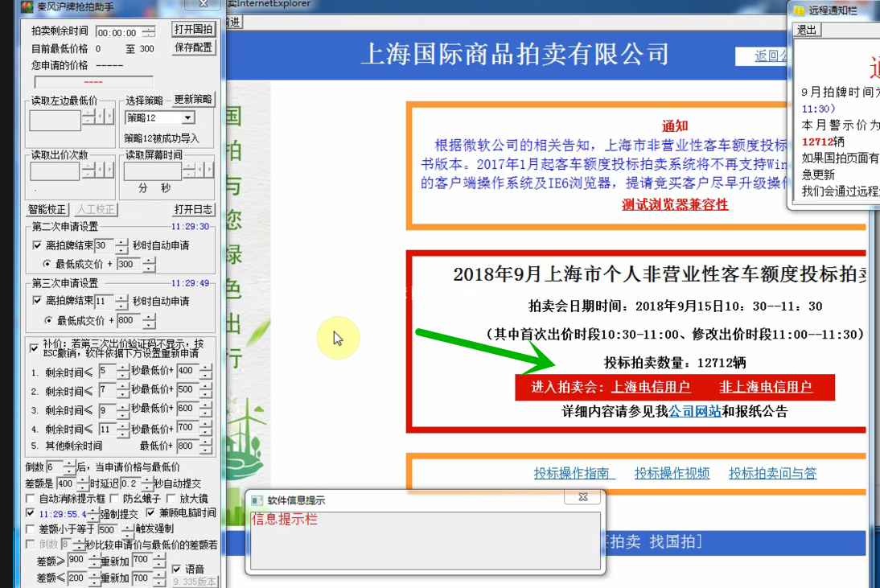The width and height of the screenshot is (880, 588).
Task: Click left arrow in 读取屏幕时间 group
Action: (200, 170)
